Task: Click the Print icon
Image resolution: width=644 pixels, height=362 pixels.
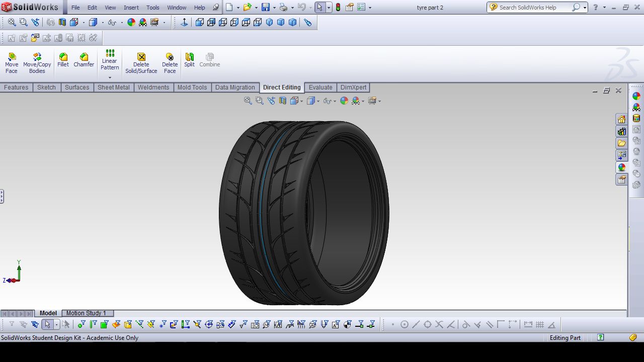Action: click(283, 8)
